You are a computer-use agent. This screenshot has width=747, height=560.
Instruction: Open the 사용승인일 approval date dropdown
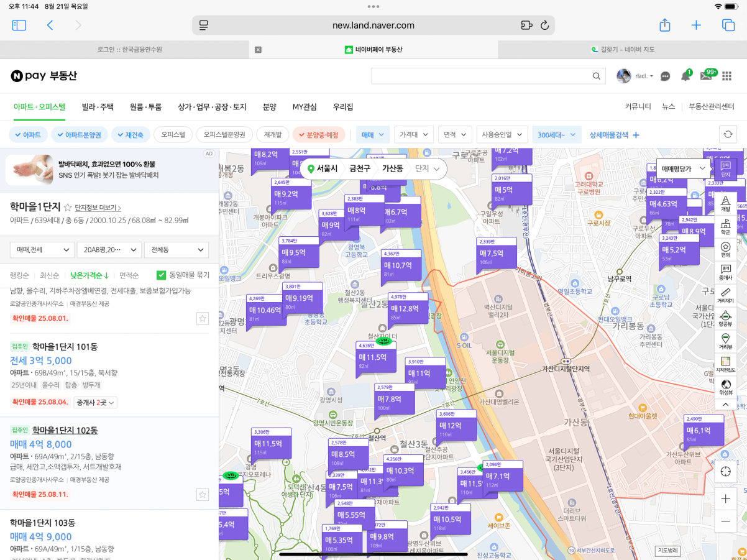pos(502,134)
